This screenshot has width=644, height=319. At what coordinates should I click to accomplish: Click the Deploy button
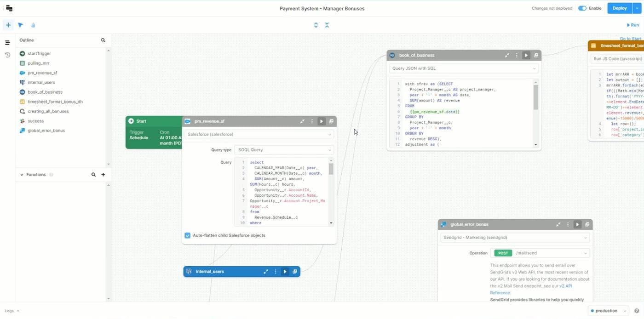pyautogui.click(x=619, y=8)
